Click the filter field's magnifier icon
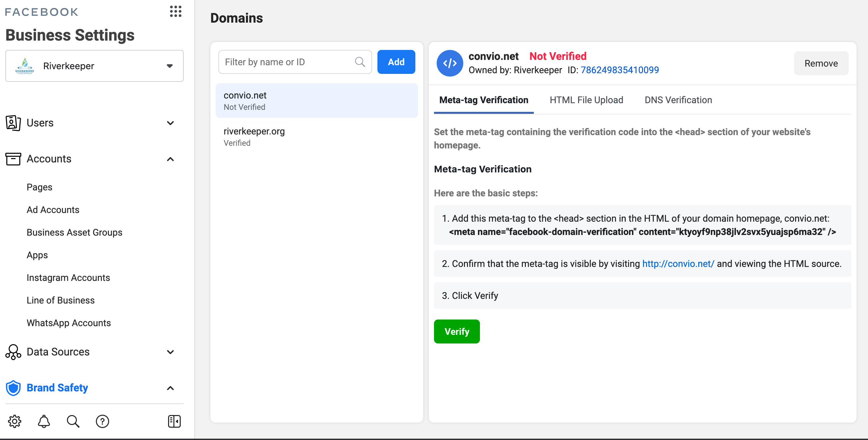 coord(360,62)
